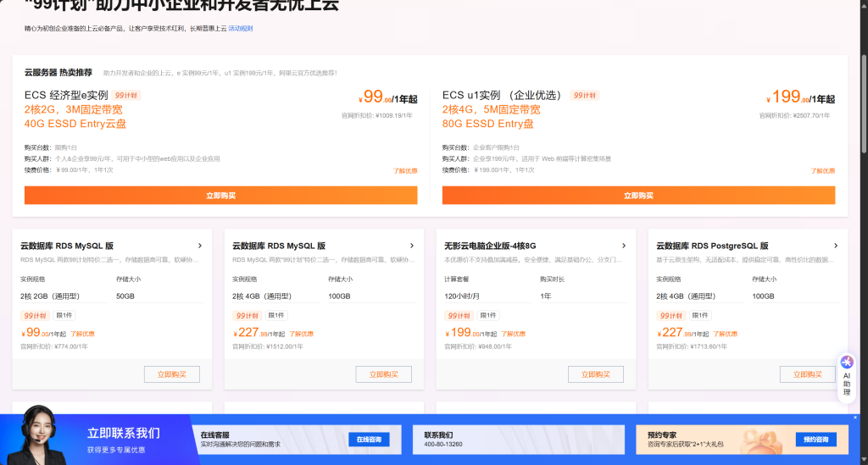Viewport: 868px width, 465px height.
Task: Click ECS 经济型e实例 product title
Action: pyautogui.click(x=66, y=95)
